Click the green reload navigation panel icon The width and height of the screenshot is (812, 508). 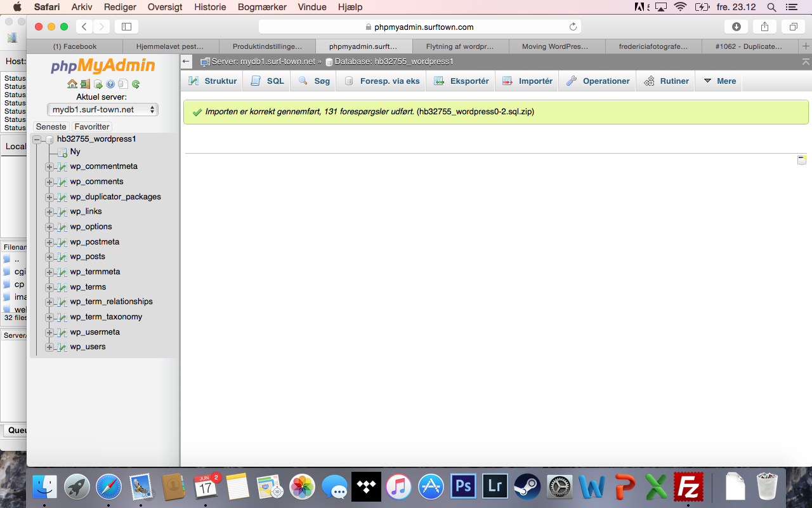[x=136, y=84]
